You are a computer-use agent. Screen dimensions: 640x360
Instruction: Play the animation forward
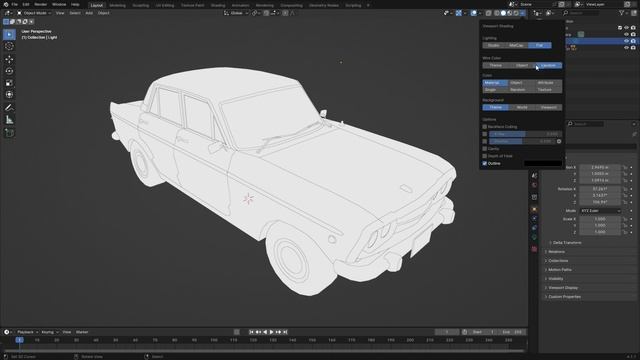point(271,332)
